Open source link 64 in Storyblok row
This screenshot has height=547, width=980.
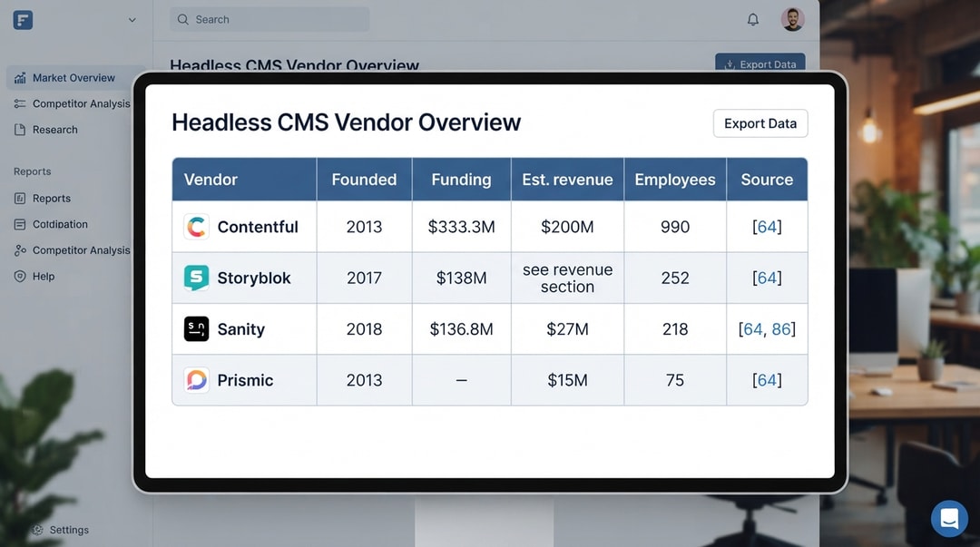click(767, 278)
